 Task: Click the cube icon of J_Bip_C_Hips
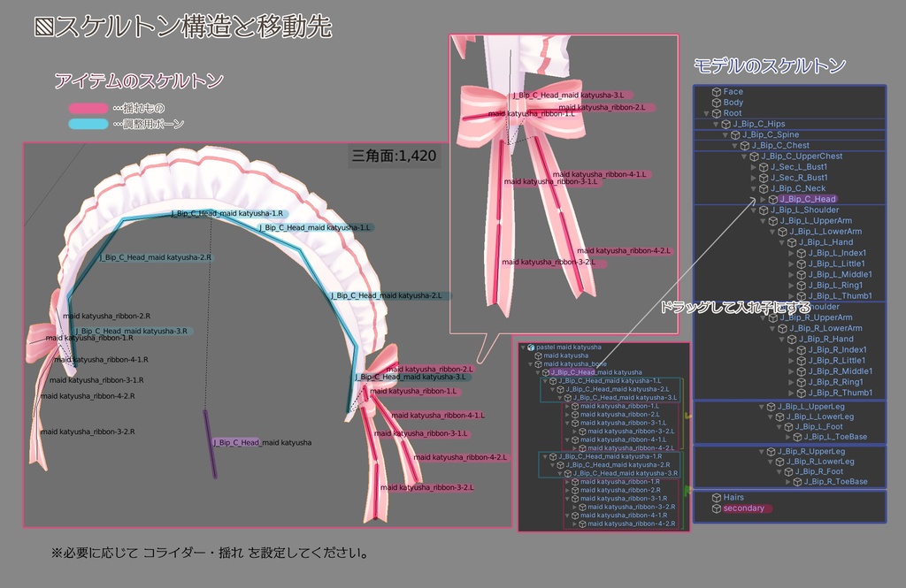tap(726, 124)
